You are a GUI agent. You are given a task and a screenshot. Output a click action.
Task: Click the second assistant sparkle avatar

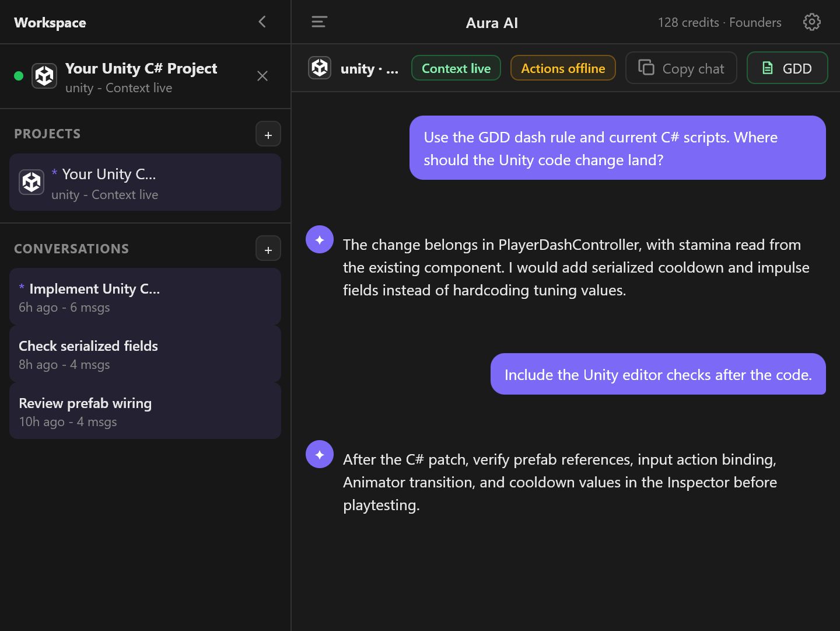[x=320, y=454]
